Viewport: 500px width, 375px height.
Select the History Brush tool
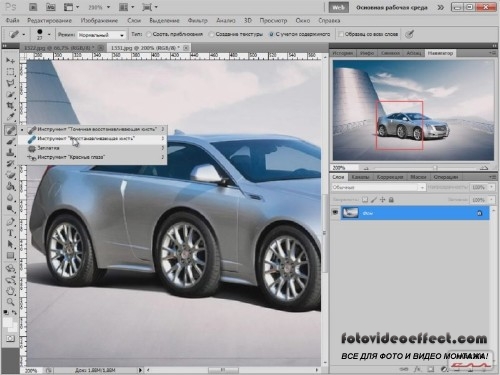click(x=10, y=164)
